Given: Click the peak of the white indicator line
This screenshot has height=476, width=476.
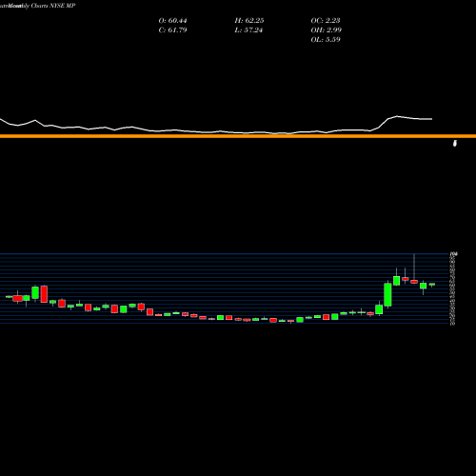Looking at the screenshot, I should (x=397, y=116).
